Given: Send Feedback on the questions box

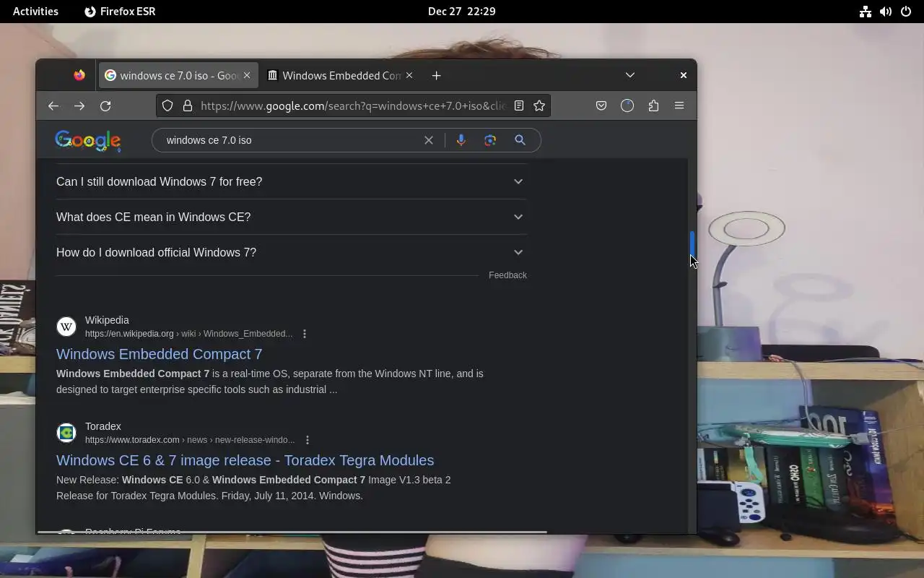Looking at the screenshot, I should click(507, 275).
